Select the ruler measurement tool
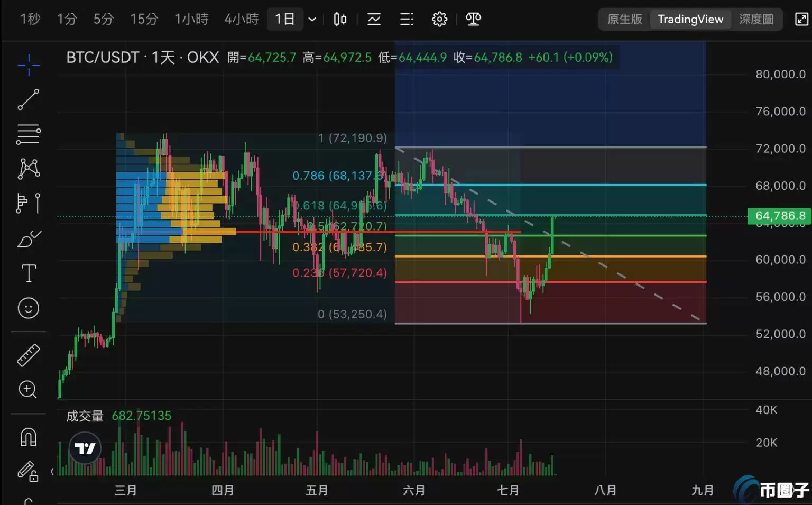The height and width of the screenshot is (505, 812). pyautogui.click(x=28, y=354)
